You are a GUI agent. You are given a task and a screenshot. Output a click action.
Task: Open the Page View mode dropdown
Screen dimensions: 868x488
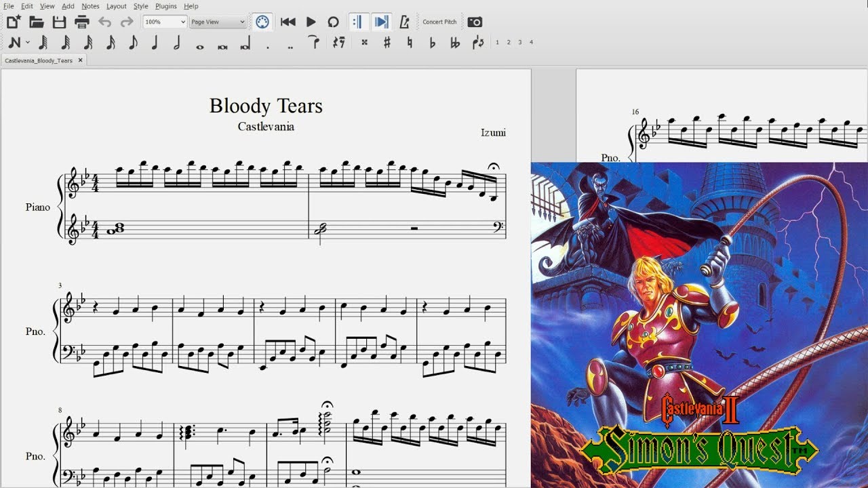(218, 22)
